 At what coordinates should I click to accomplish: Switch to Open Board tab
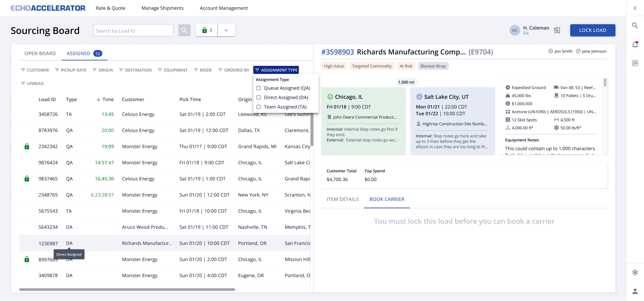40,53
